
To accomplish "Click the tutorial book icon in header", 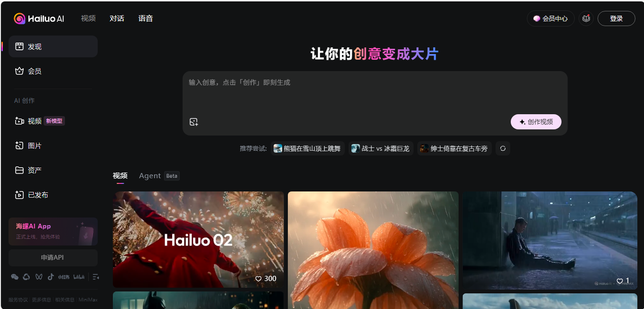I will click(586, 18).
